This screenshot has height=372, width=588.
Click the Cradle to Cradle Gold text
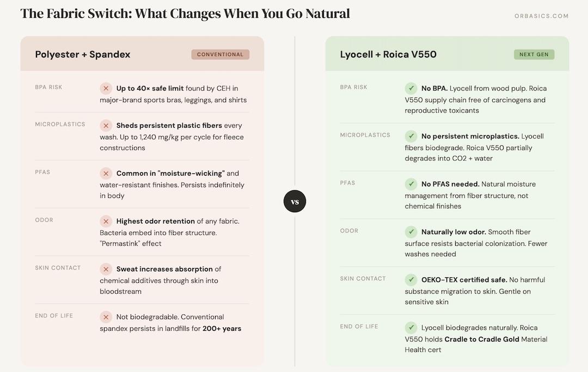481,339
